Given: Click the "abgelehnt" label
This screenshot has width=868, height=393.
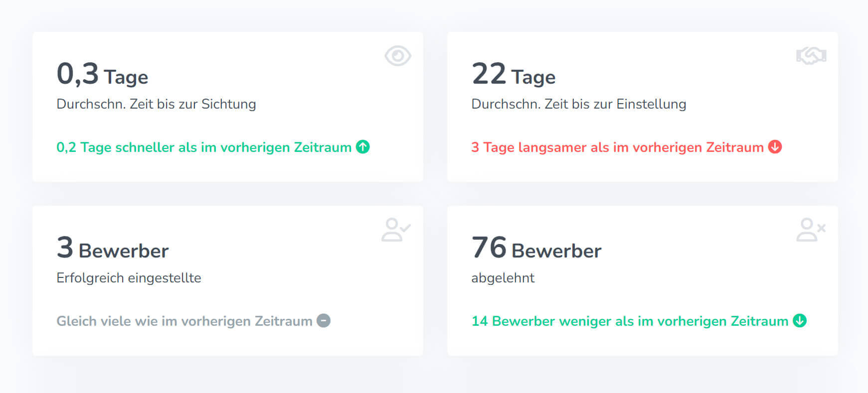Looking at the screenshot, I should tap(503, 278).
